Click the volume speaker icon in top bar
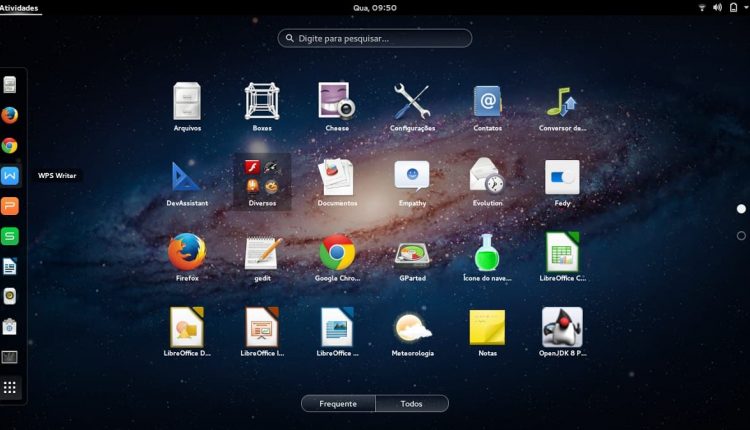Screen dimensions: 750x430 click(717, 8)
